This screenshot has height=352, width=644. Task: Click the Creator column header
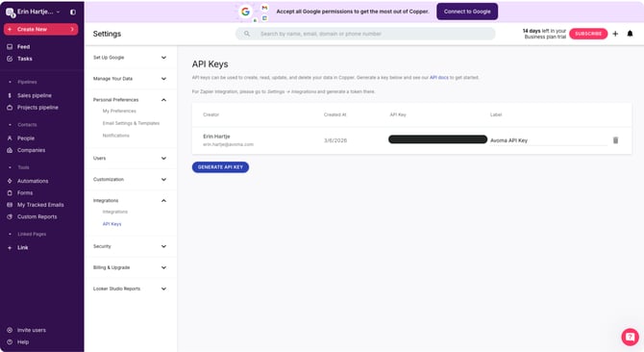pos(211,115)
